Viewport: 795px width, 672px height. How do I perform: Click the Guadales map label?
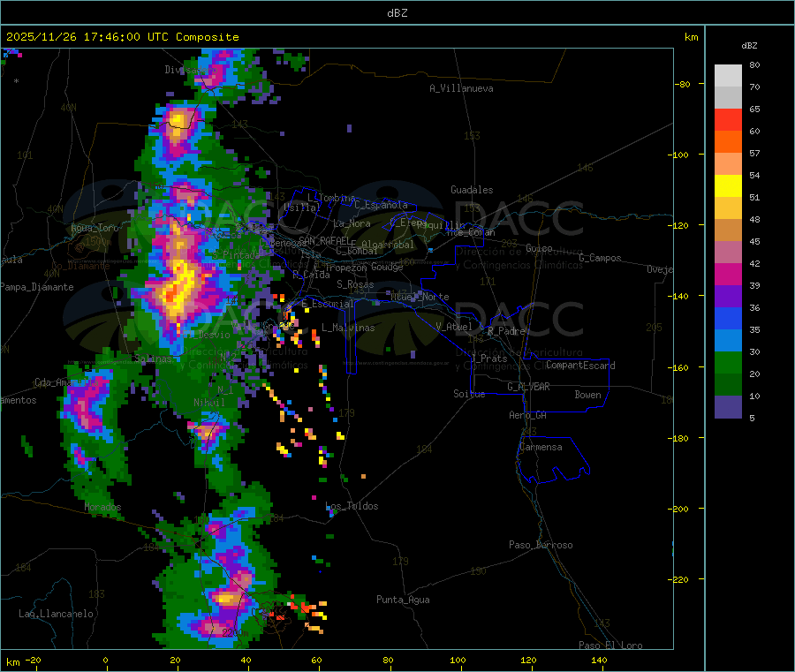(x=472, y=190)
